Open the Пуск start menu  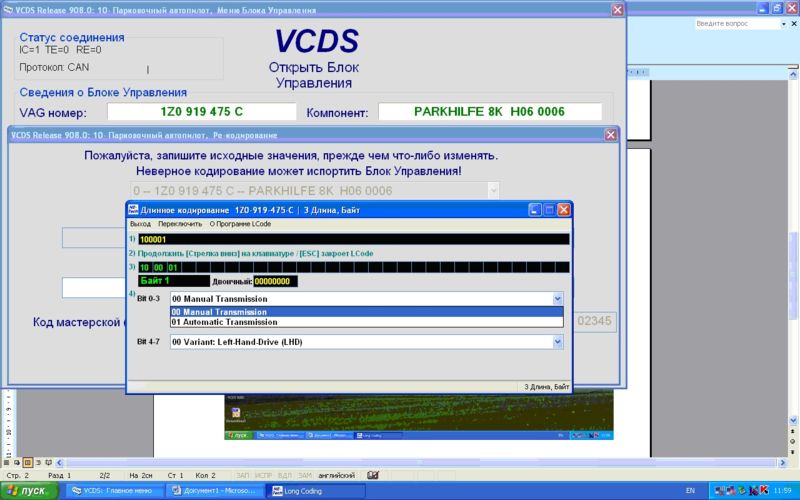[x=30, y=491]
